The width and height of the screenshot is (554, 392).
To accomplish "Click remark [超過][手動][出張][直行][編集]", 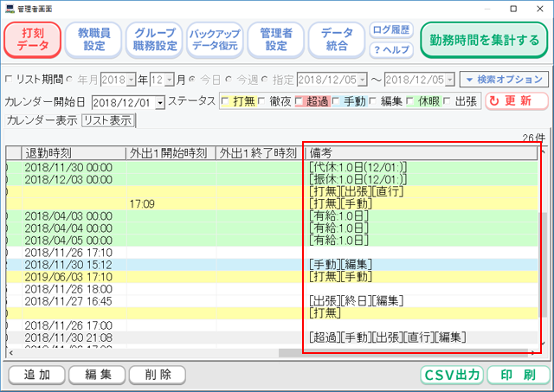I will tap(387, 337).
